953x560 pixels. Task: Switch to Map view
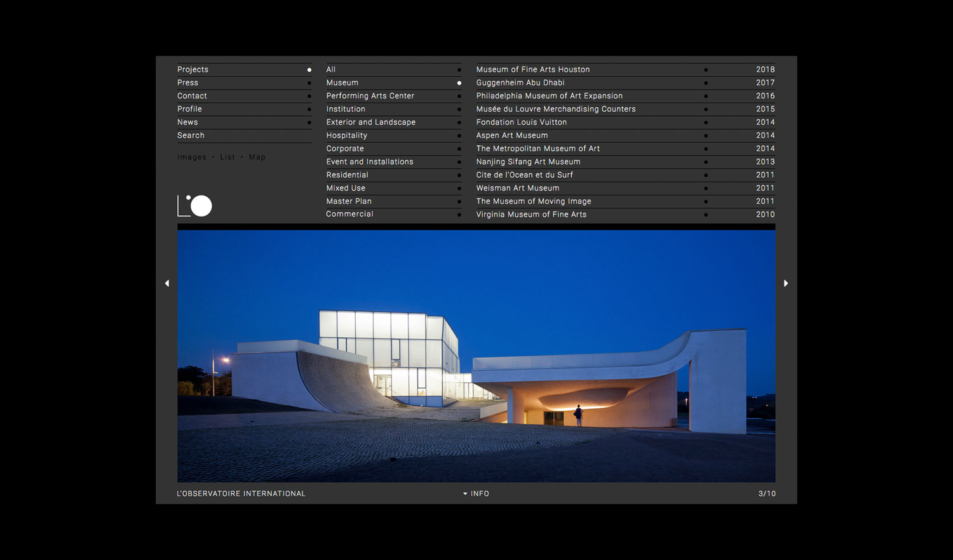point(257,157)
